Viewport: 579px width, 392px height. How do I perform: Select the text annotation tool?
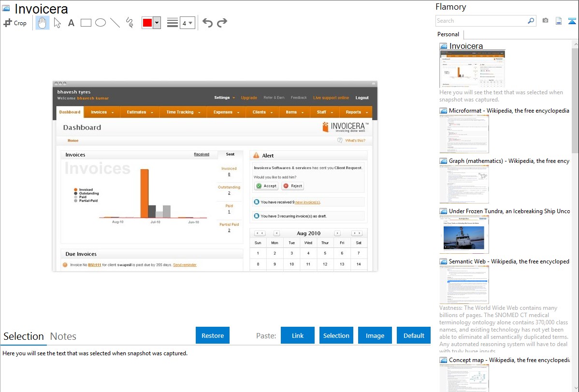coord(71,23)
